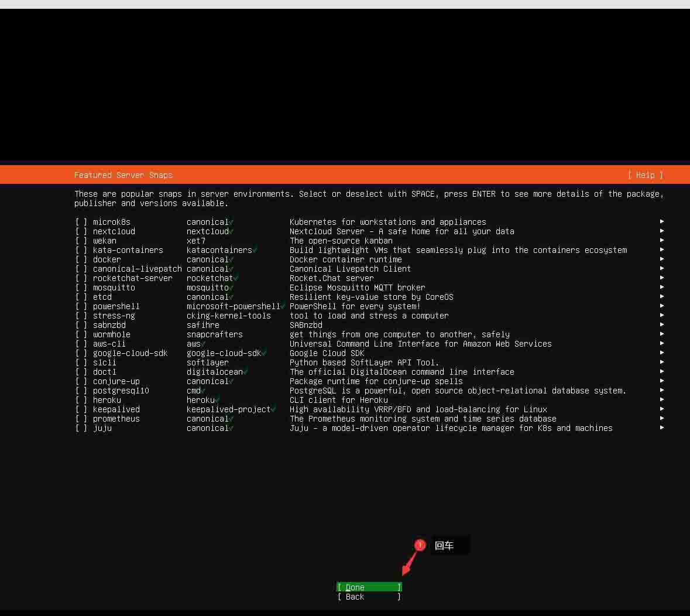The width and height of the screenshot is (690, 616).
Task: Confirm with the Done button
Action: pyautogui.click(x=369, y=587)
